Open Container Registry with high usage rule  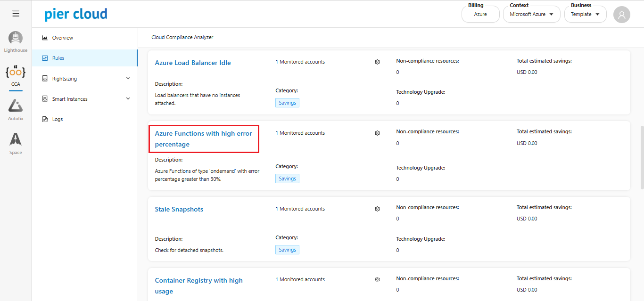[199, 285]
